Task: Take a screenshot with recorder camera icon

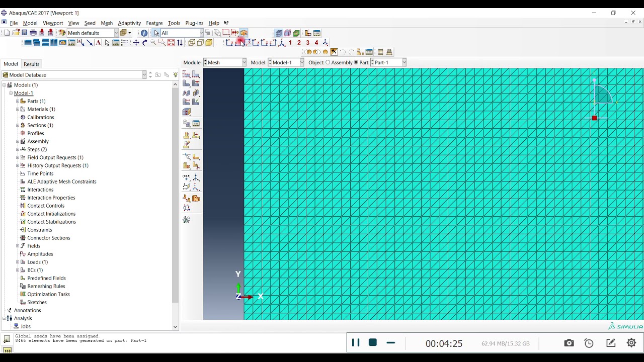Action: pyautogui.click(x=569, y=343)
